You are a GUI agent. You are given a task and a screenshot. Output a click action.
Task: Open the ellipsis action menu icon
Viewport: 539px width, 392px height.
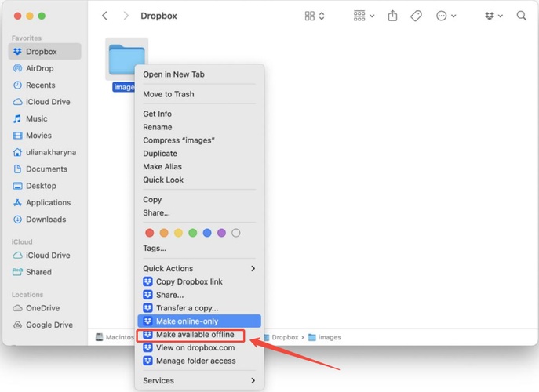pyautogui.click(x=442, y=16)
